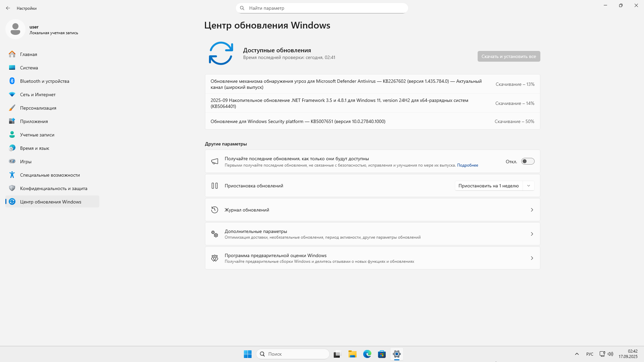This screenshot has width=644, height=362.
Task: Click the Bluetooth icon in sidebar
Action: click(x=12, y=81)
